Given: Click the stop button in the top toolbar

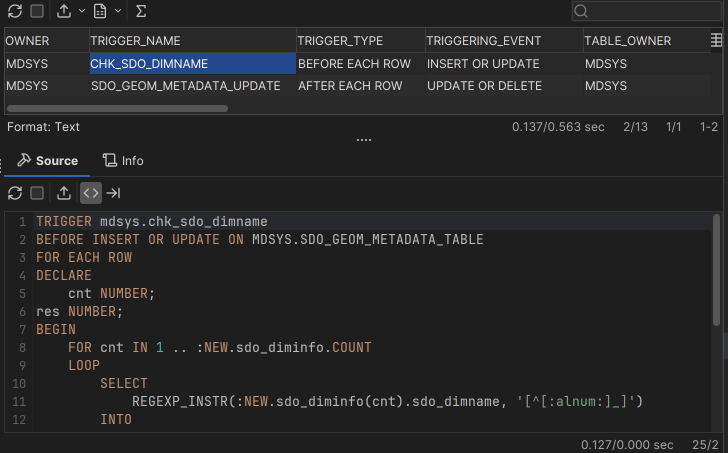Looking at the screenshot, I should click(x=37, y=11).
